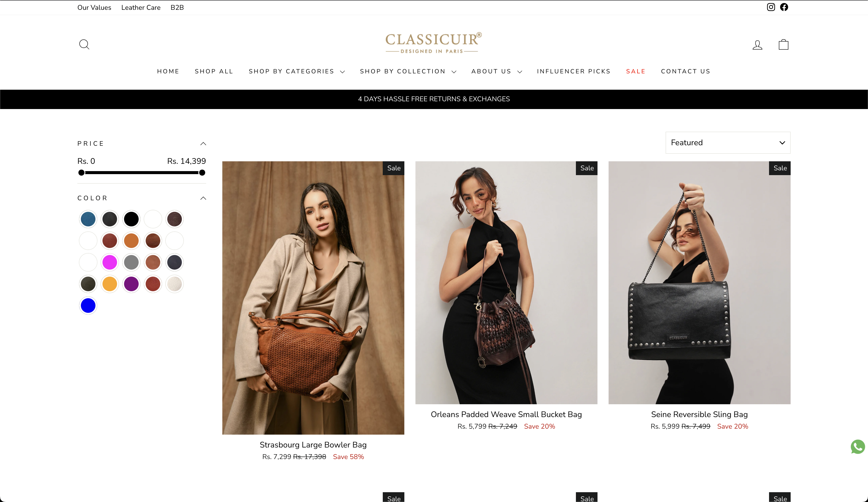The width and height of the screenshot is (868, 502).
Task: Filter by pure blue color swatch
Action: pos(88,306)
